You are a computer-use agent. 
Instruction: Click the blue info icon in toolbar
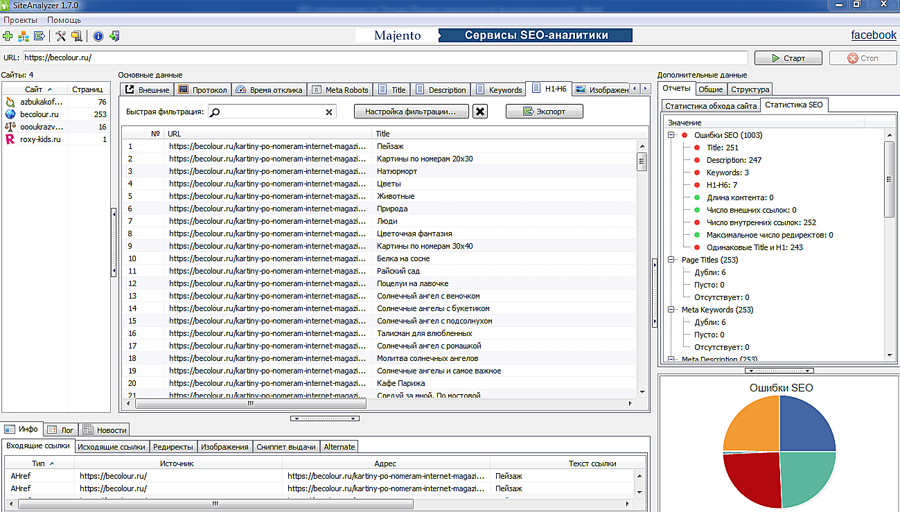(98, 36)
